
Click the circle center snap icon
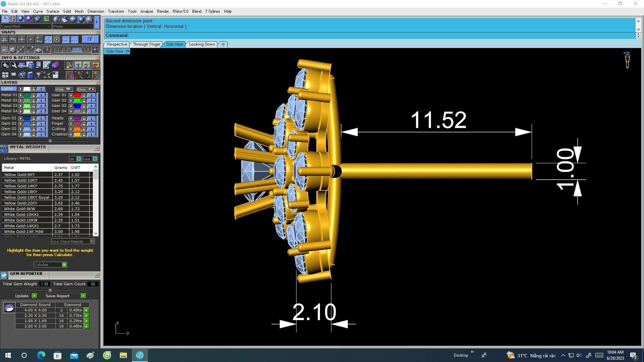point(57,40)
